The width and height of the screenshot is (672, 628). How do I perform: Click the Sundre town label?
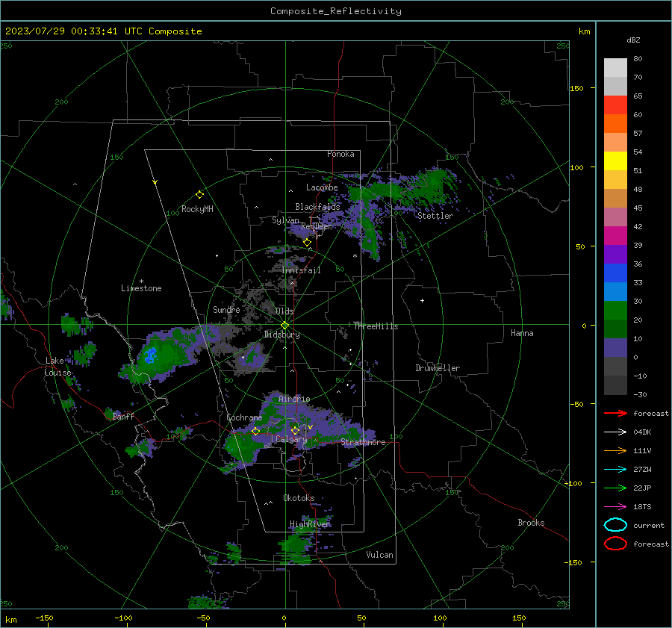226,309
